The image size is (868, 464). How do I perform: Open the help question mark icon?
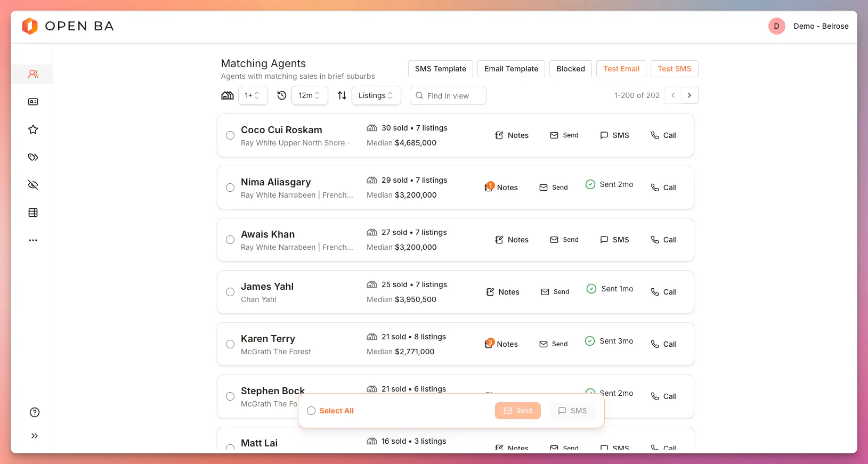click(35, 412)
